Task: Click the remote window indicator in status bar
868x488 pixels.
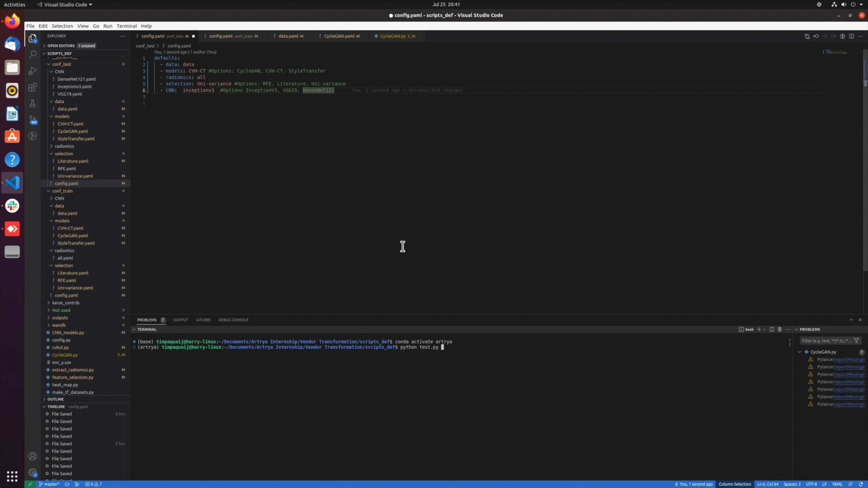Action: tap(30, 484)
